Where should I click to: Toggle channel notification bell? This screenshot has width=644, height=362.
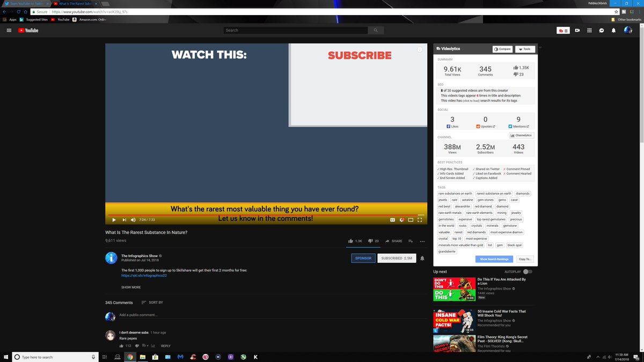[422, 258]
